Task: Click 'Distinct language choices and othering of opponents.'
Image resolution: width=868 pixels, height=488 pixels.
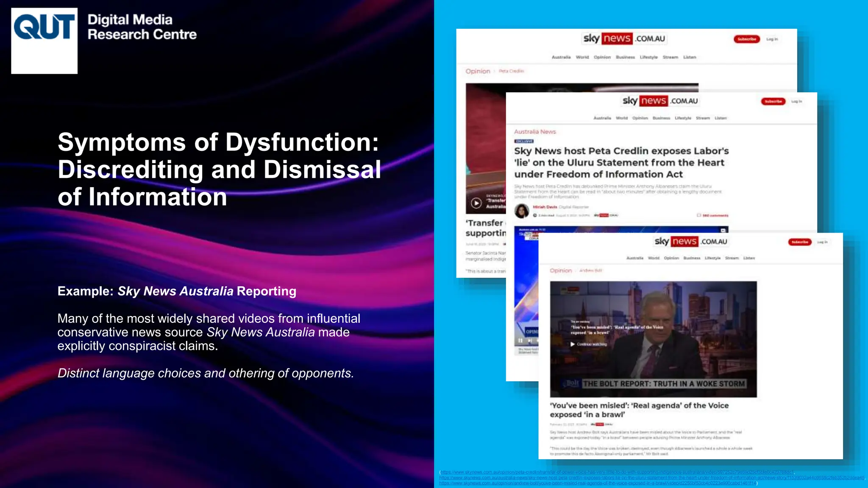Action: pyautogui.click(x=206, y=373)
